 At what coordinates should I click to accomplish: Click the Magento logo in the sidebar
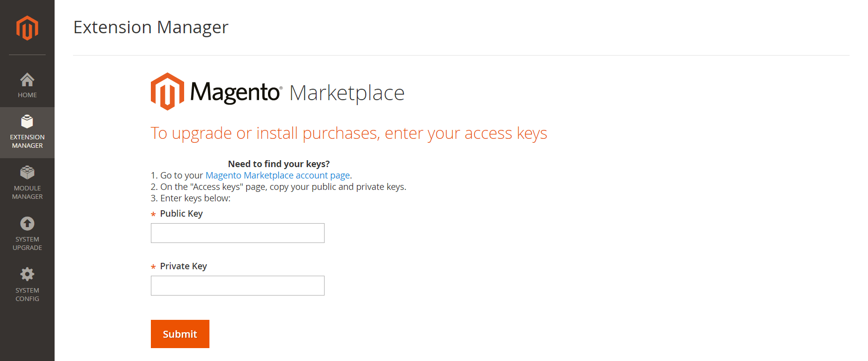pos(27,28)
